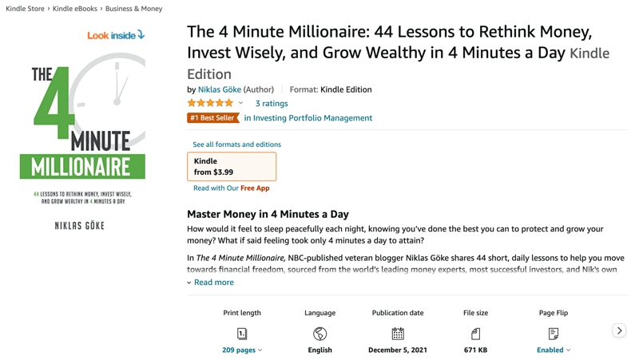The width and height of the screenshot is (639, 364).
Task: Click the Look inside arrow badge
Action: (116, 35)
